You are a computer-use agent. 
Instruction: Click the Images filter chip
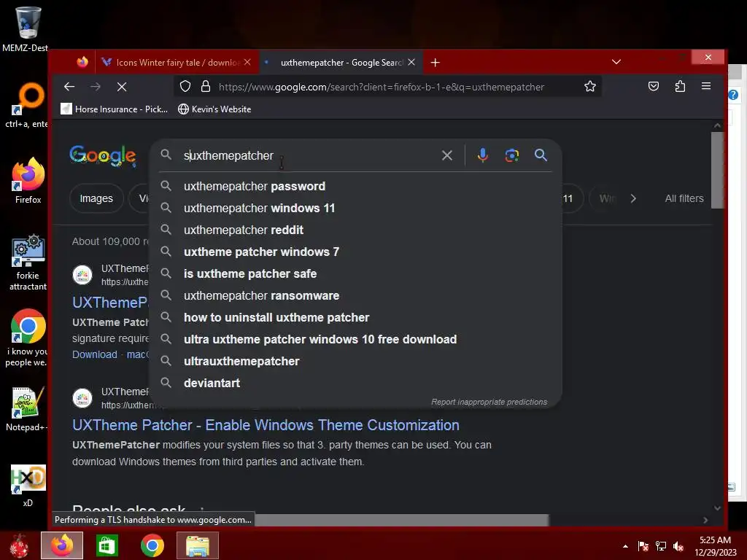pos(96,198)
